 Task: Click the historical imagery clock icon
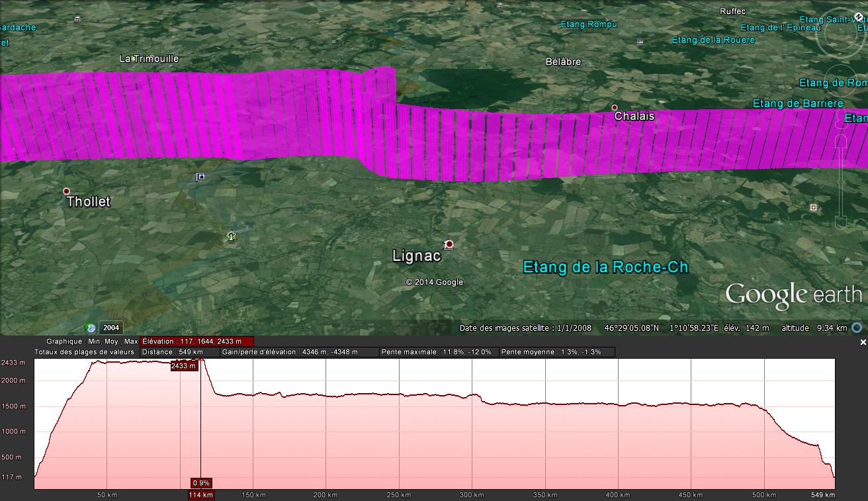coord(90,328)
